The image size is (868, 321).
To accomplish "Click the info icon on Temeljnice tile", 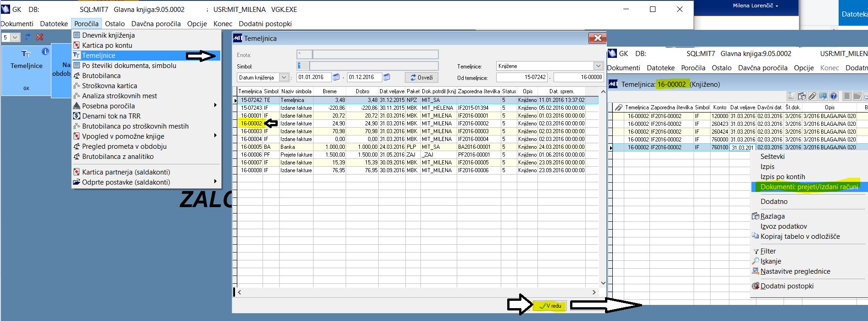I will coord(45,52).
